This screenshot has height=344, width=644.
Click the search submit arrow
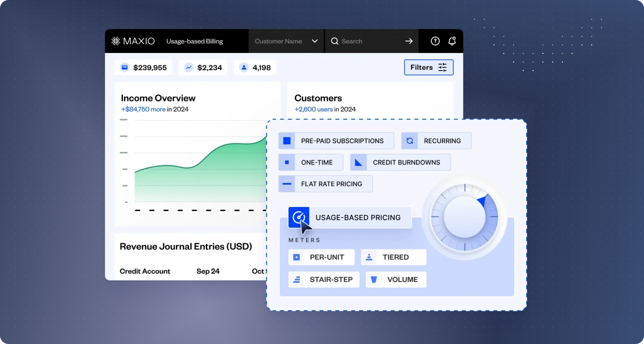pyautogui.click(x=409, y=41)
